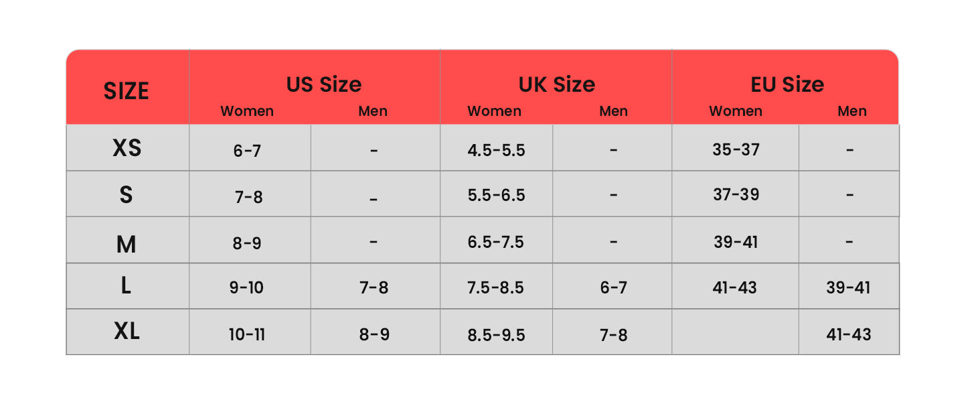Select the EU Size heading
Image resolution: width=980 pixels, height=402 pixels.
click(787, 84)
